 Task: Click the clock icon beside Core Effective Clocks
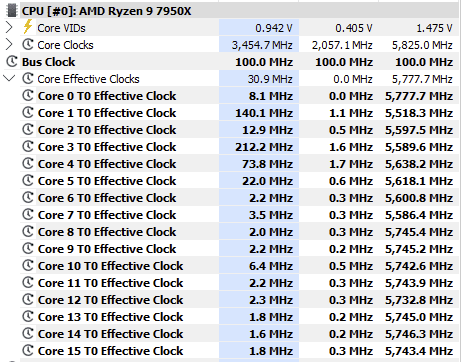28,78
